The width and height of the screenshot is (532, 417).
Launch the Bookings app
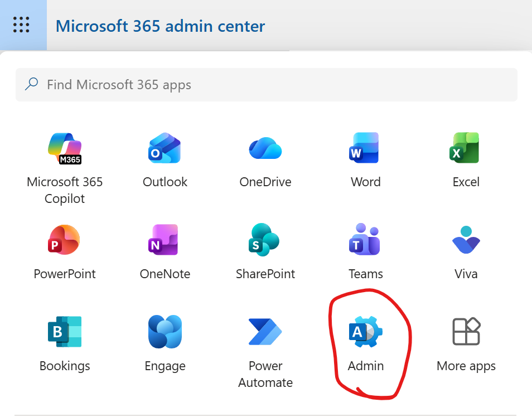coord(65,332)
